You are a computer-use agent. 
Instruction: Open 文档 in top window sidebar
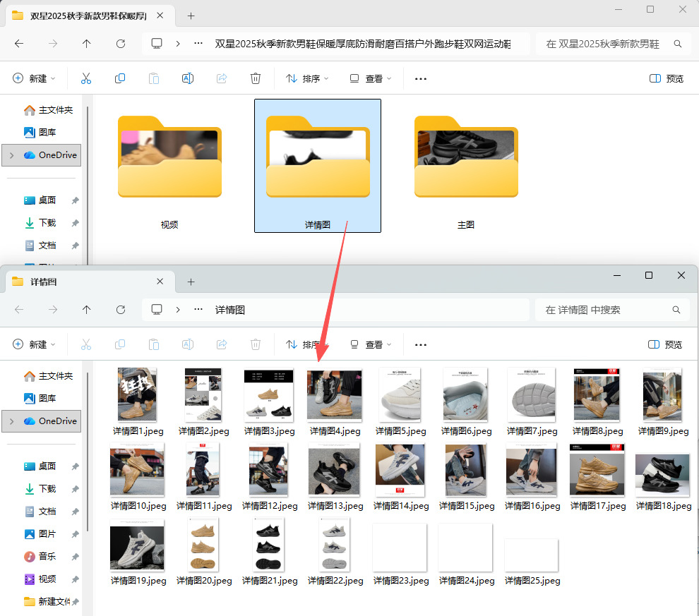[x=40, y=246]
